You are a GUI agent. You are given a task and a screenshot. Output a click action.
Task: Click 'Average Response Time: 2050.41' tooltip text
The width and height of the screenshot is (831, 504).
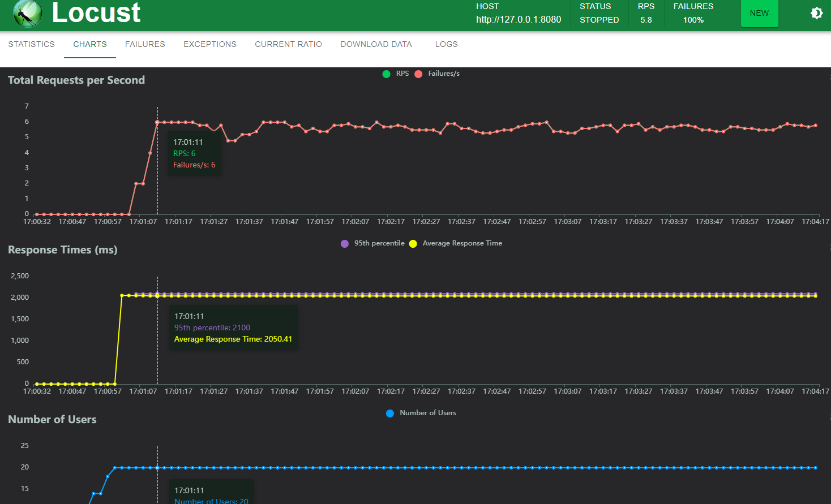[x=233, y=339]
